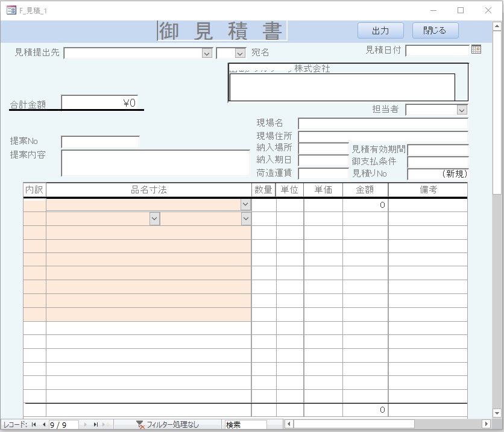Jump to the last record

tap(95, 425)
